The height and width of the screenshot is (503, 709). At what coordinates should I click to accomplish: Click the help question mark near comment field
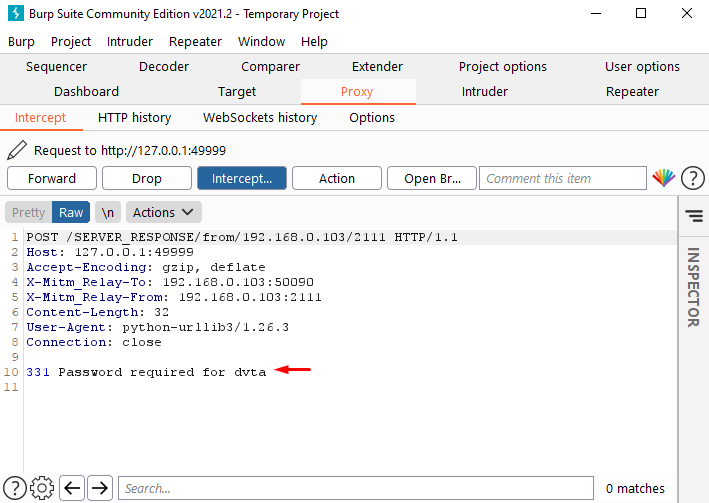point(692,178)
